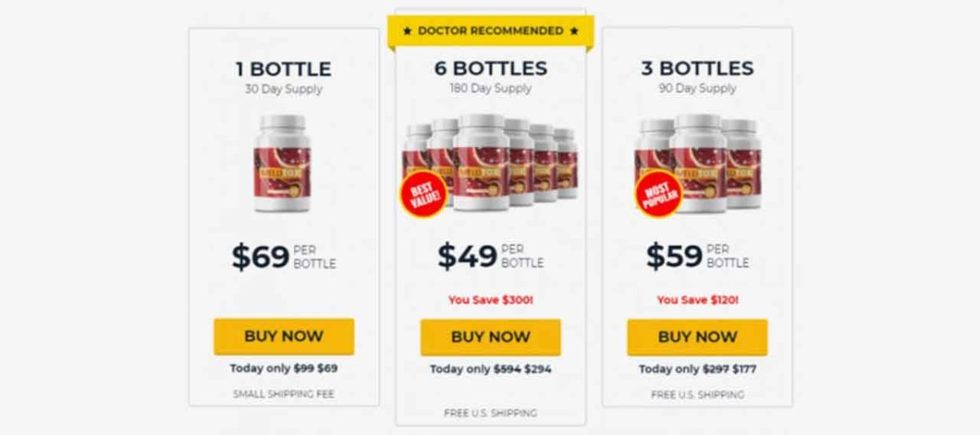980x435 pixels.
Task: Click the You Save $300 text
Action: [491, 300]
